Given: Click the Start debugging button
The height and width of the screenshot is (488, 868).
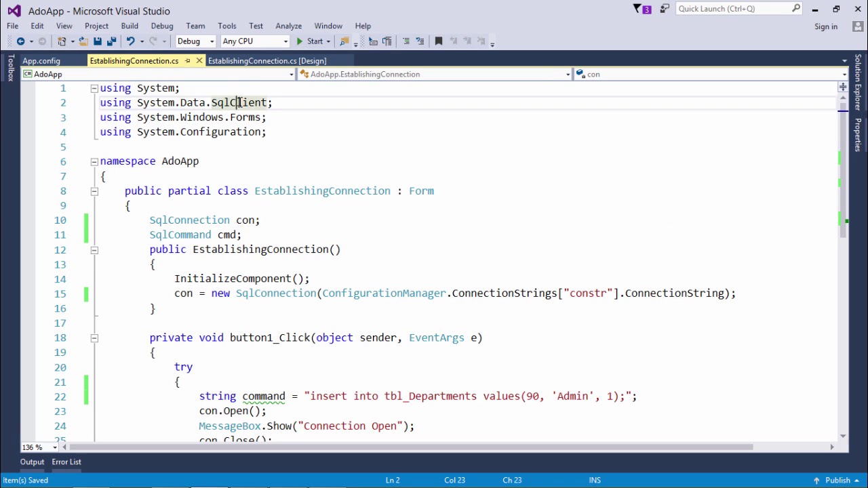Looking at the screenshot, I should tap(310, 41).
